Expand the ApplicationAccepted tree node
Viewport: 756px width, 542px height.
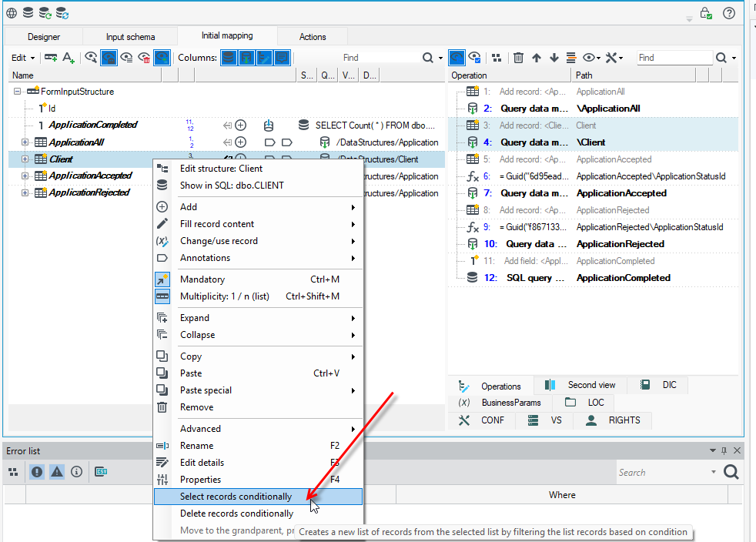pos(25,176)
